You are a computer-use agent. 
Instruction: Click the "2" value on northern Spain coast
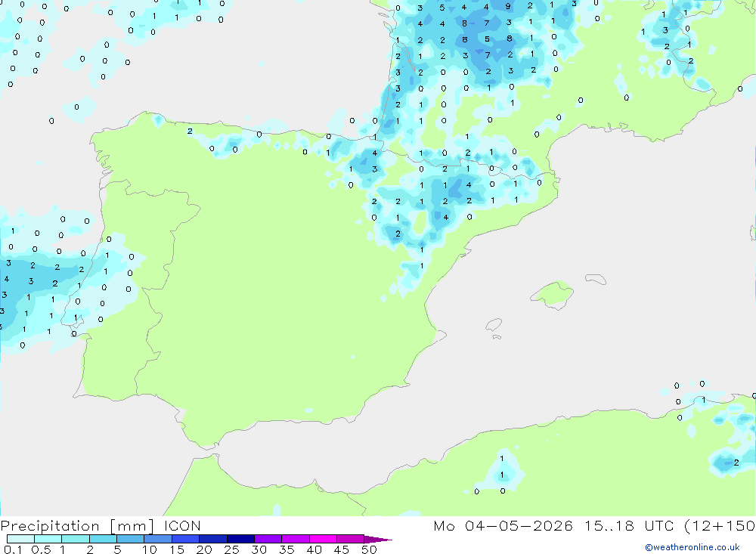(x=190, y=131)
